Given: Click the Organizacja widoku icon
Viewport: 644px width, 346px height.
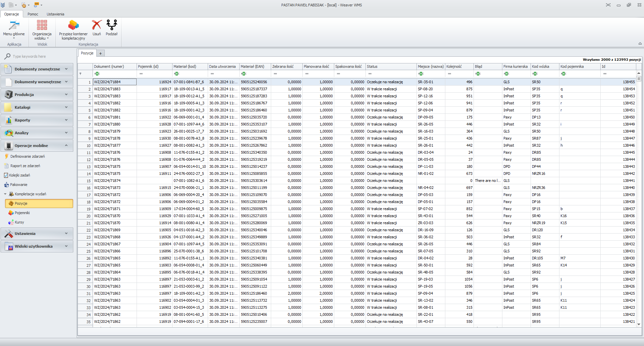Looking at the screenshot, I should click(41, 24).
